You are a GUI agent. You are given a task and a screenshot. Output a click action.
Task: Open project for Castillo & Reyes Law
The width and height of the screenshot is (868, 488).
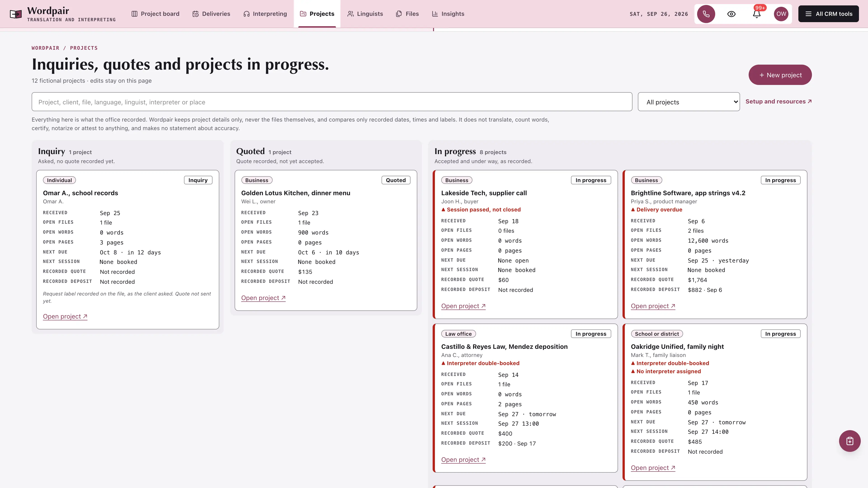point(463,459)
